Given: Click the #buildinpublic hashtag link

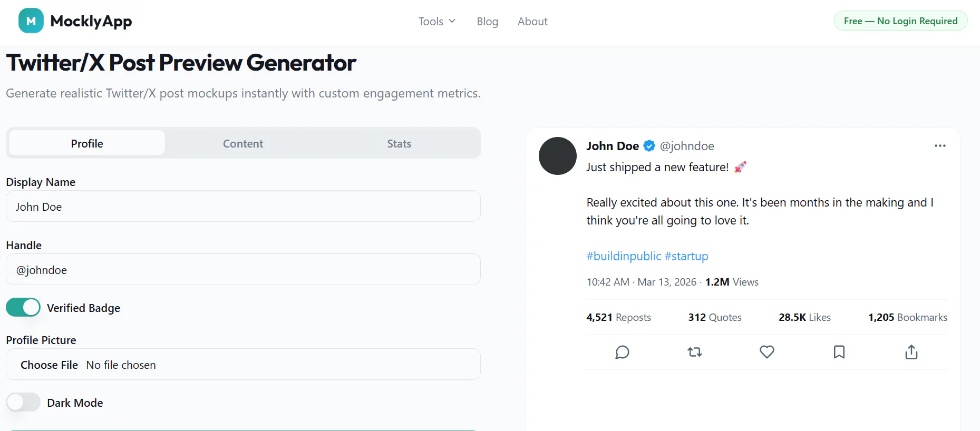Looking at the screenshot, I should click(x=624, y=256).
